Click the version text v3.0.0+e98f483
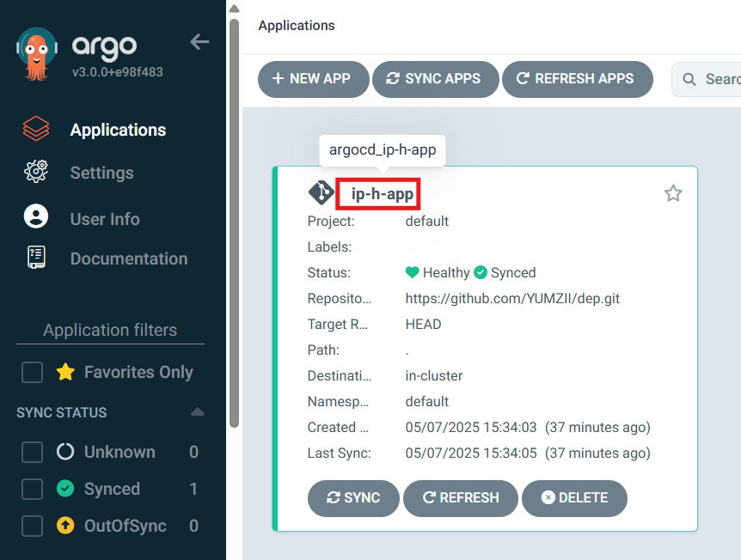 point(117,72)
